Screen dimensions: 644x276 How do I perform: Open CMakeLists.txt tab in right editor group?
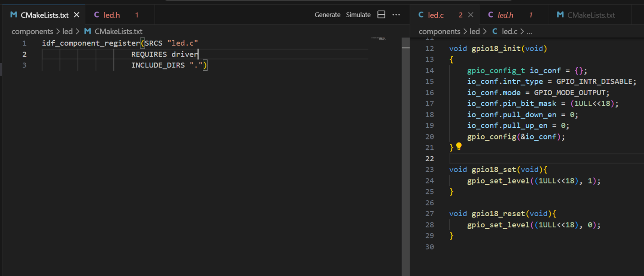[x=591, y=15]
